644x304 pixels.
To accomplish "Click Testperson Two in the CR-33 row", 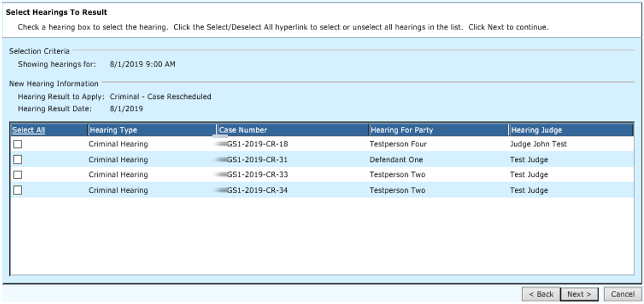I will (x=397, y=175).
